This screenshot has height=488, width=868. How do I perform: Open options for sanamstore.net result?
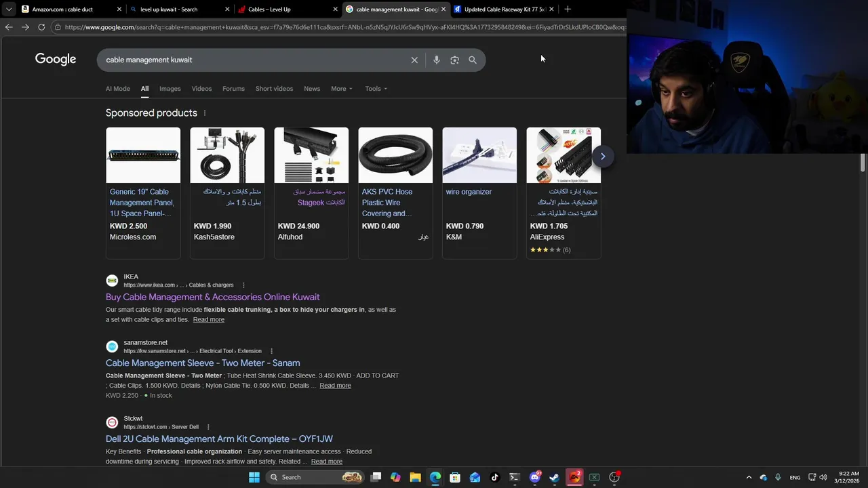(x=271, y=351)
